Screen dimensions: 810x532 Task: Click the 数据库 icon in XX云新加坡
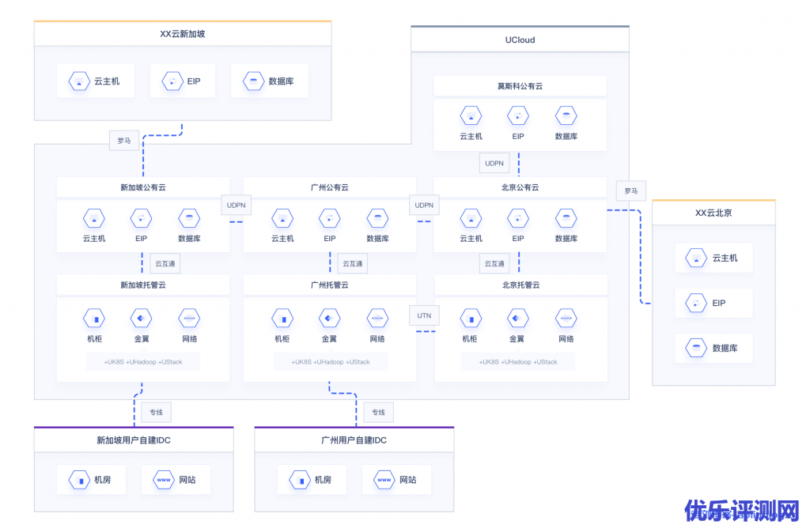tap(254, 81)
